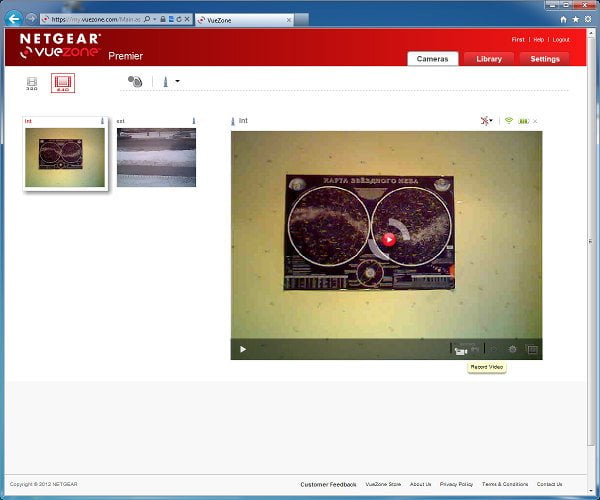Switch to the Library tab

pos(489,59)
